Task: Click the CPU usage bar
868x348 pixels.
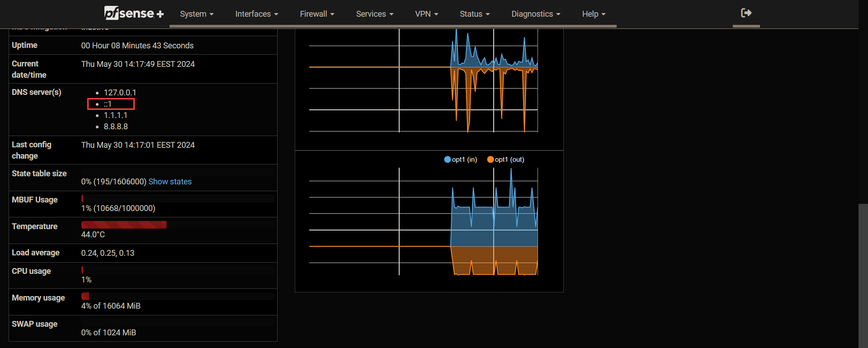Action: (x=178, y=270)
